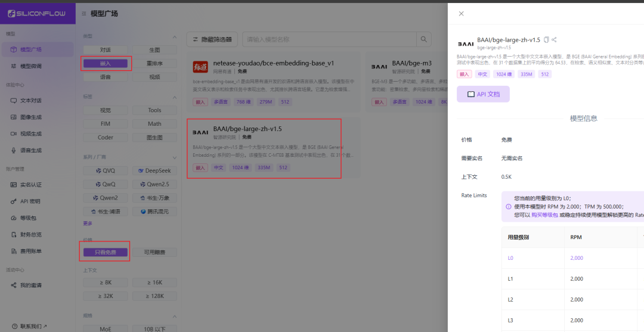Close the model detail panel
644x332 pixels.
461,14
